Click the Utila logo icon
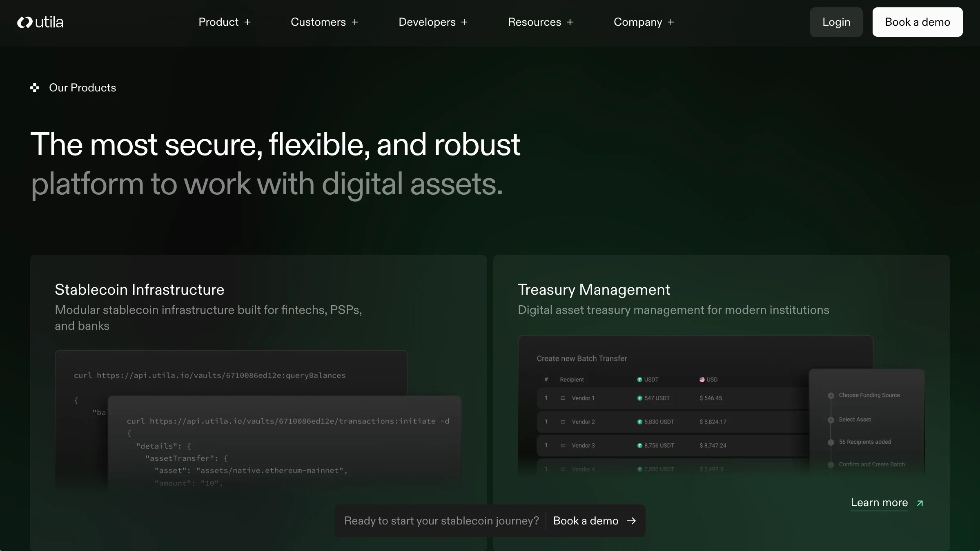Screen dimensions: 980x551 24,22
